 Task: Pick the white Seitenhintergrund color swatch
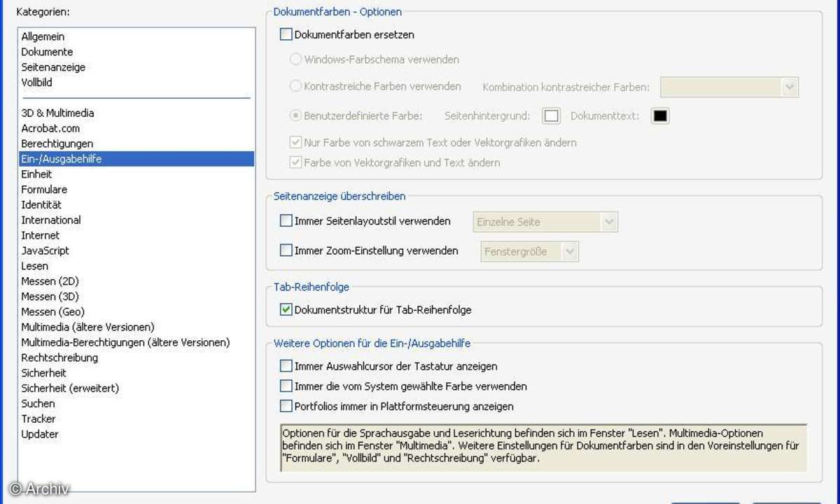click(552, 115)
